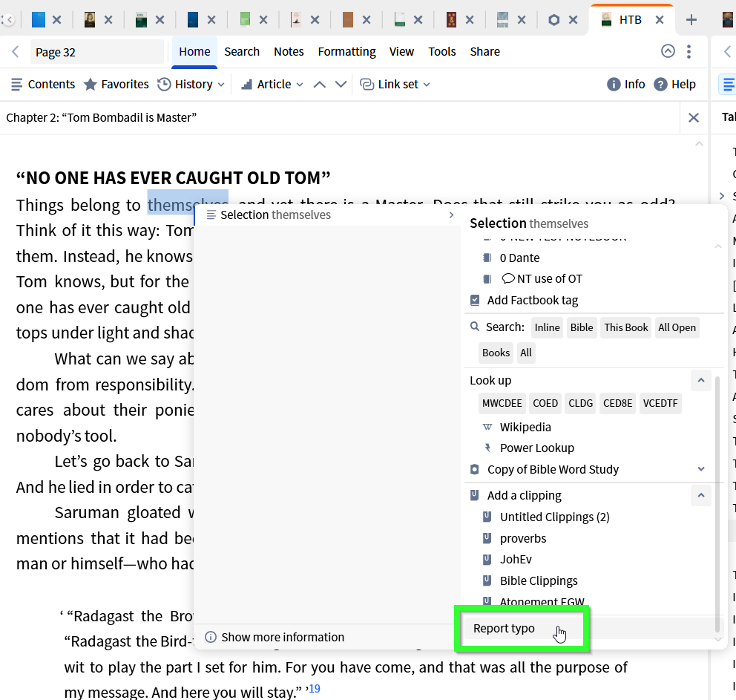
Task: Open the Contents panel
Action: point(43,85)
